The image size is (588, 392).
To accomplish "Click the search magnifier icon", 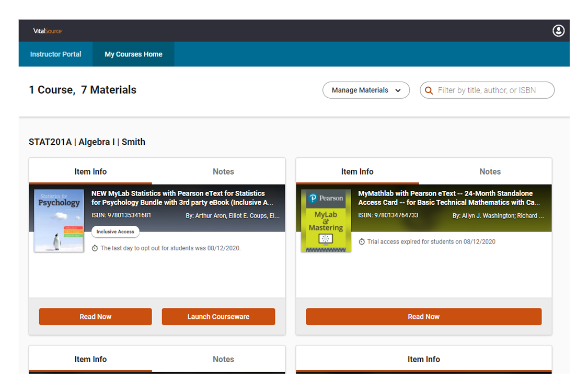I will click(x=429, y=90).
